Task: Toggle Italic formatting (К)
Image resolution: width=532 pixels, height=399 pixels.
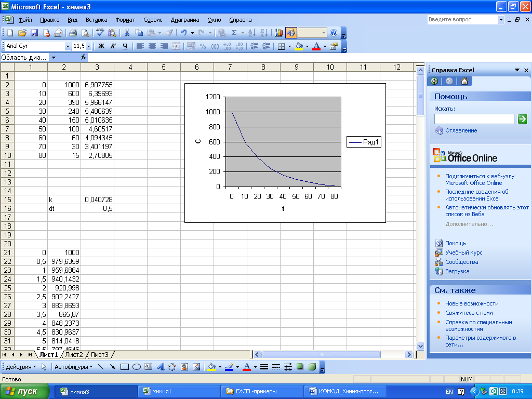Action: (x=113, y=46)
